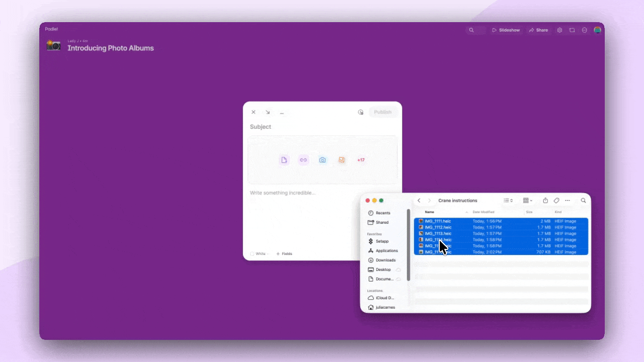The width and height of the screenshot is (644, 362).
Task: Show the +17 more attachment options
Action: [361, 160]
